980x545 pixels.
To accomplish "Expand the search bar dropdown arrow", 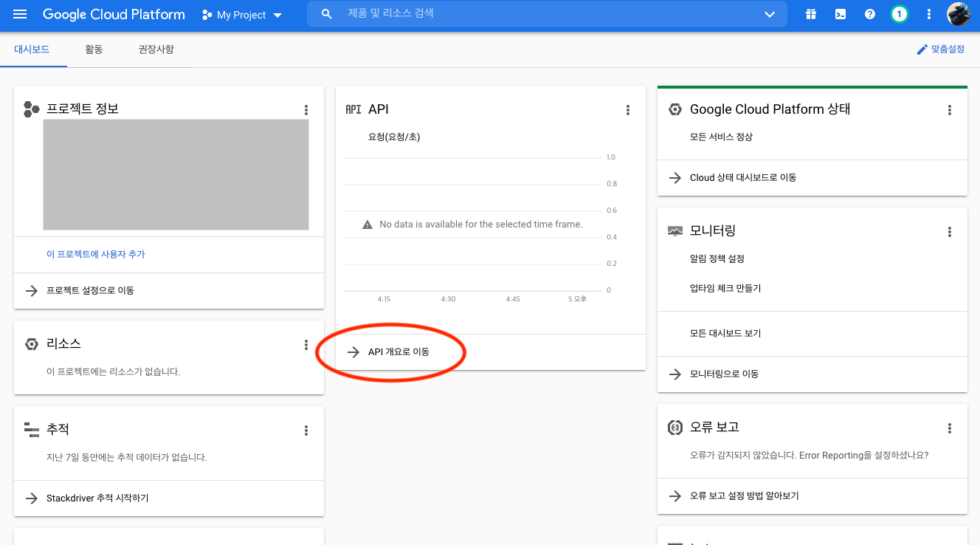I will pos(770,15).
